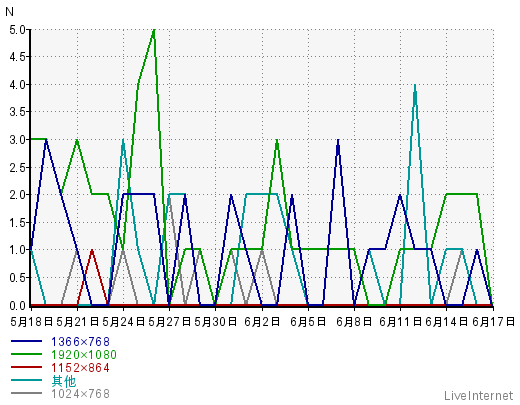Click the 5月27日 x-axis date label
This screenshot has height=405, width=520.
click(x=169, y=322)
